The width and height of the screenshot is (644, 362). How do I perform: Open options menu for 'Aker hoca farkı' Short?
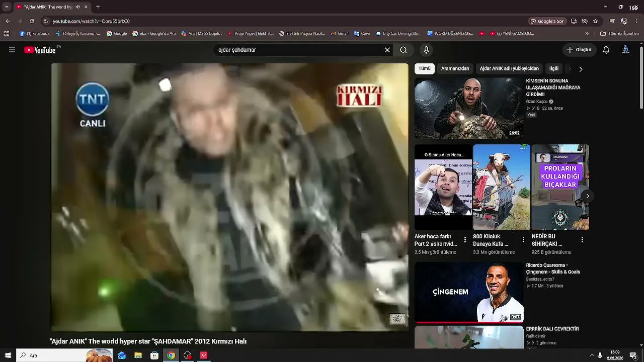point(465,240)
